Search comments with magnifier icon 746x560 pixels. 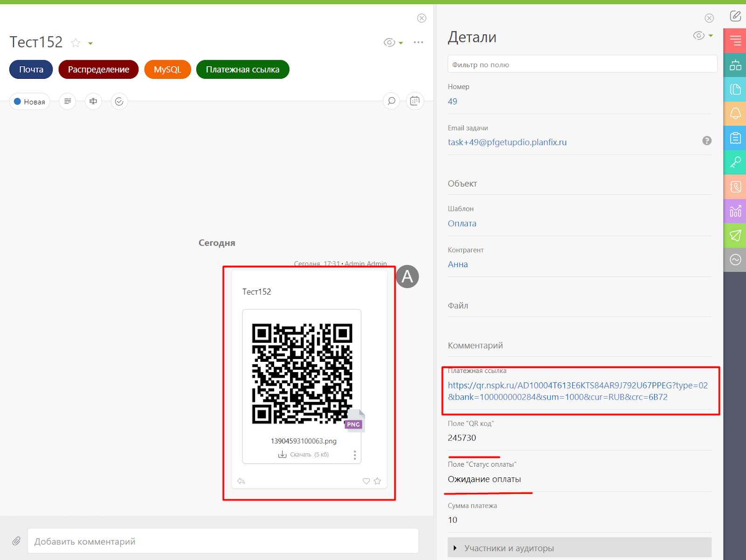pos(391,101)
